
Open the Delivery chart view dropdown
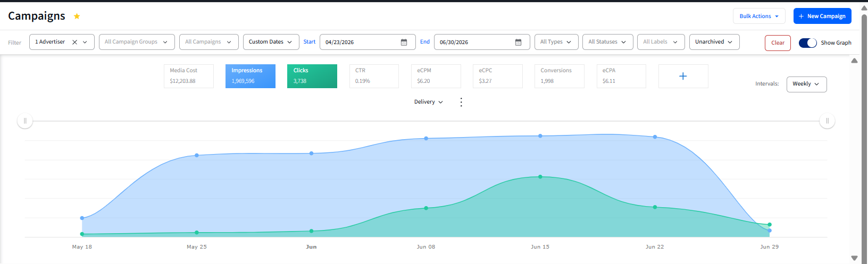pyautogui.click(x=429, y=102)
